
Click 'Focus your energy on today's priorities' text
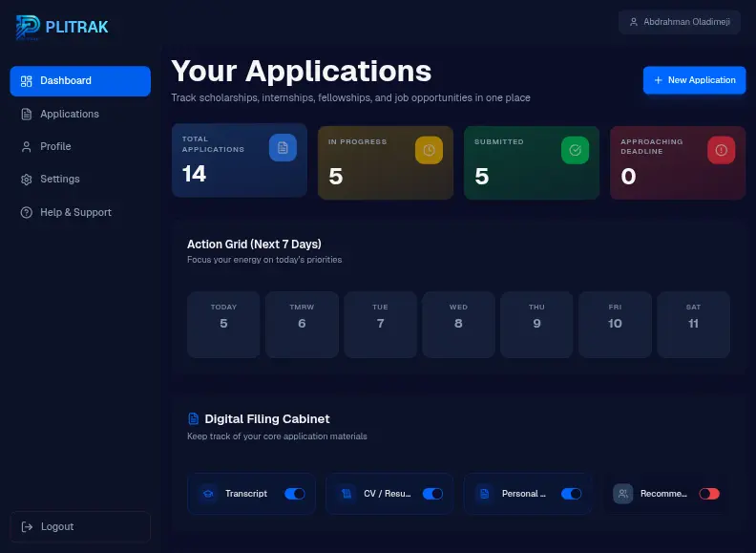(264, 260)
